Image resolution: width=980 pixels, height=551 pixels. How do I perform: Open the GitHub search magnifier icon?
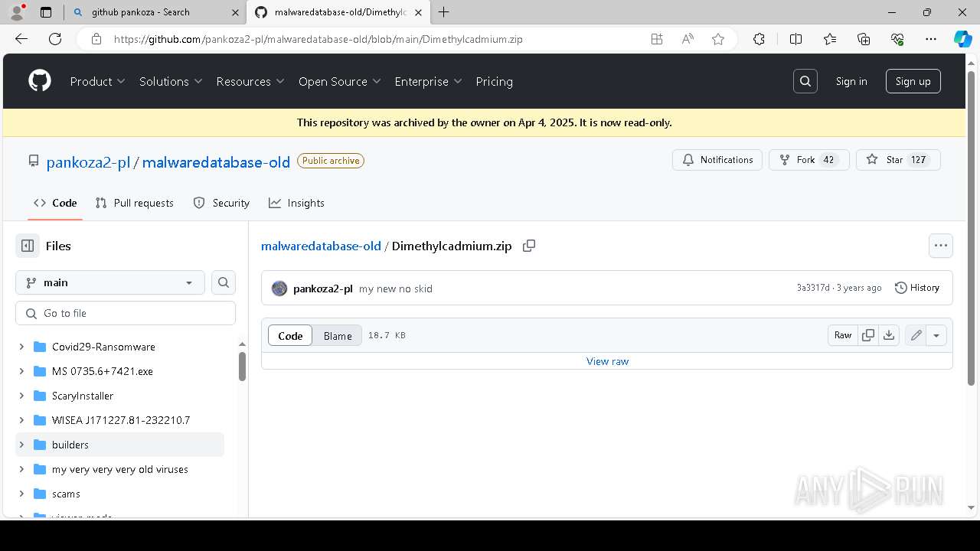805,81
